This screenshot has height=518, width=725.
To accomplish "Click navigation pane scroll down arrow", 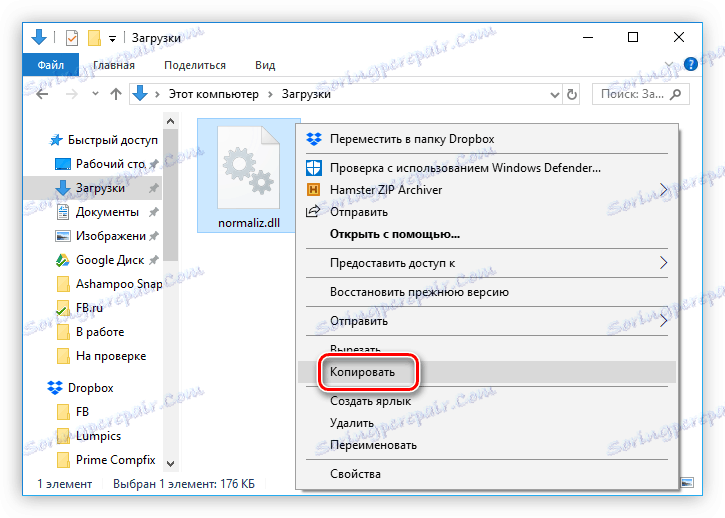I will pos(171,463).
